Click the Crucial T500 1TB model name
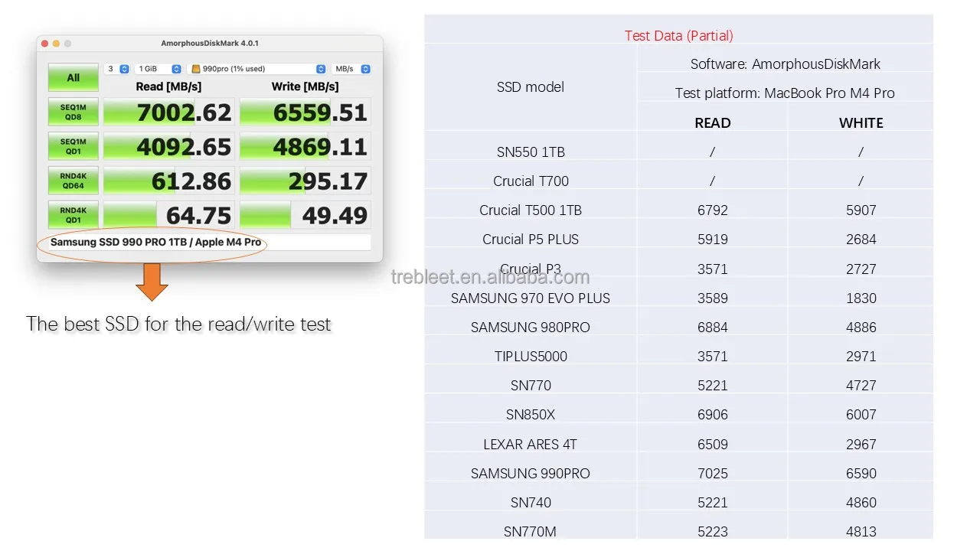Viewport: 980px width, 551px height. [x=531, y=210]
